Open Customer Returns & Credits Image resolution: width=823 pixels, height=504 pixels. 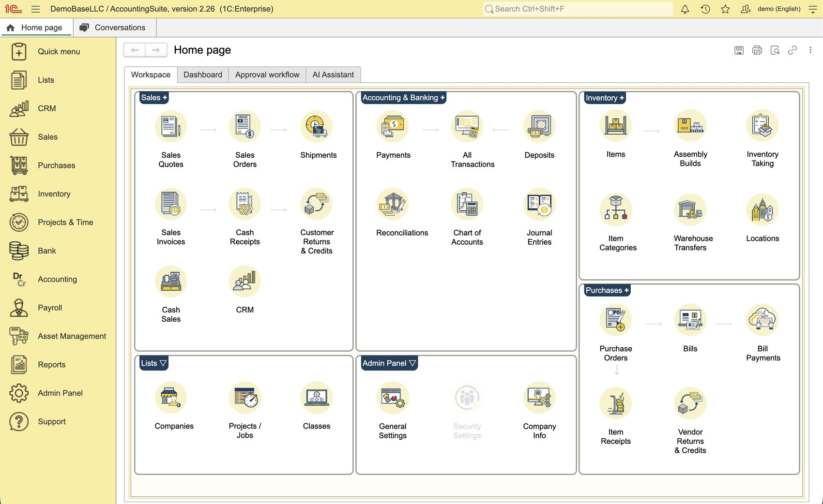[317, 204]
